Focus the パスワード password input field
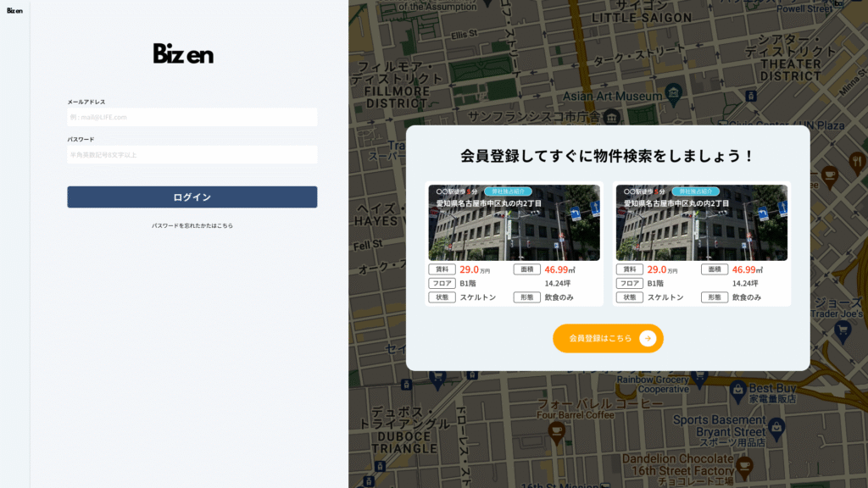The image size is (868, 488). [192, 155]
